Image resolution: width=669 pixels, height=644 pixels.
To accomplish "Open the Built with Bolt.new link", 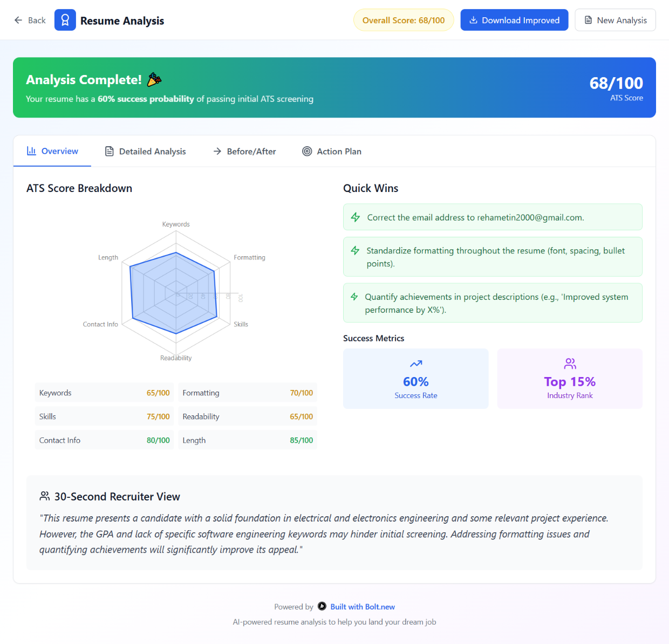I will pos(363,607).
